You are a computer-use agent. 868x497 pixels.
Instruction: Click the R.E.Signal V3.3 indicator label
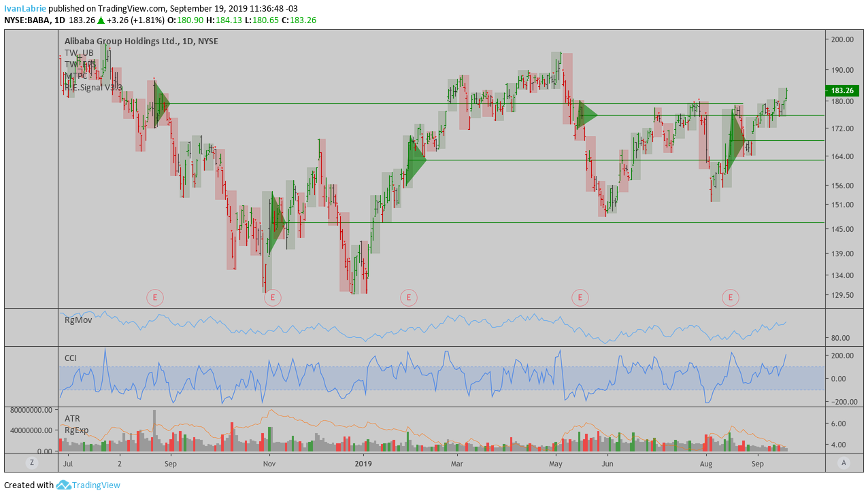94,88
